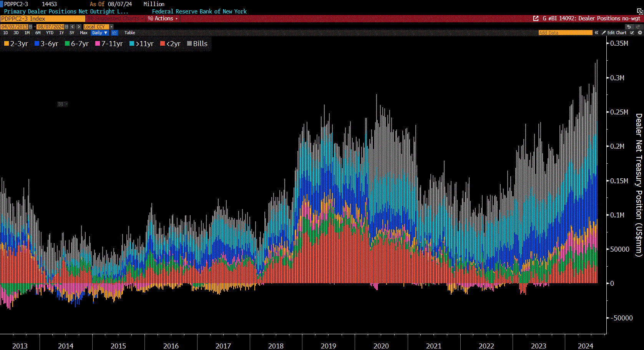Click the Max range button
Viewport: 644px width, 350px height.
pos(84,32)
